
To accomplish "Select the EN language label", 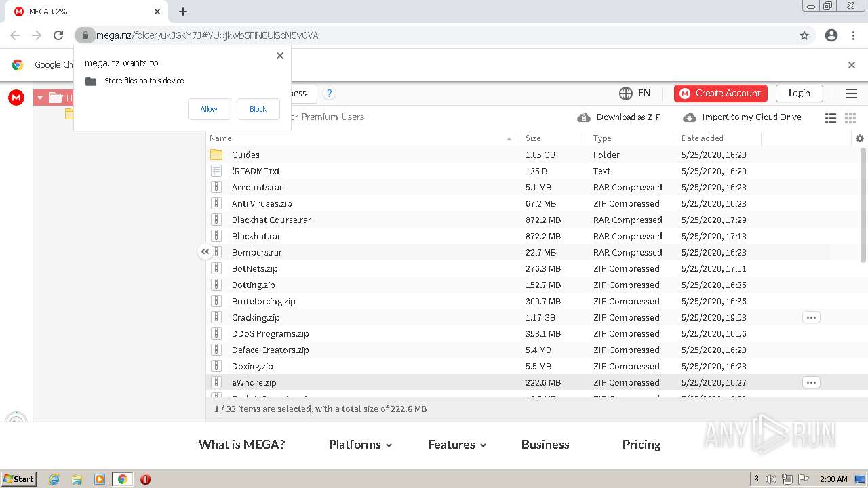I will [x=644, y=94].
